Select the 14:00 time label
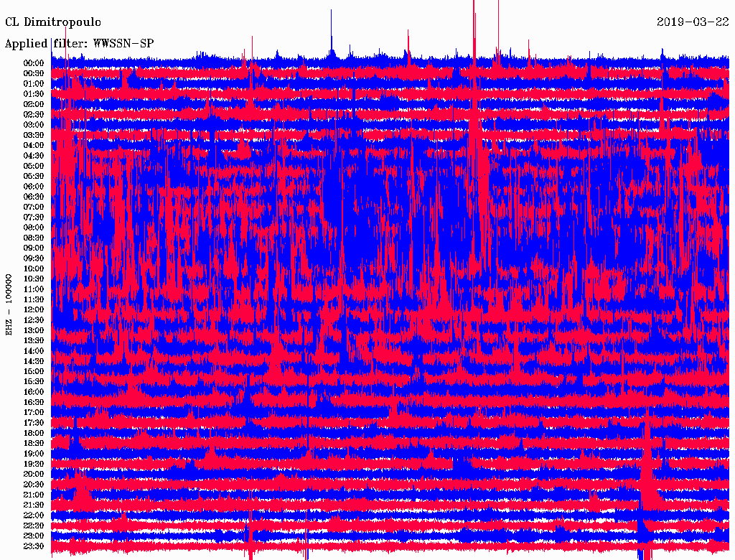 point(34,351)
